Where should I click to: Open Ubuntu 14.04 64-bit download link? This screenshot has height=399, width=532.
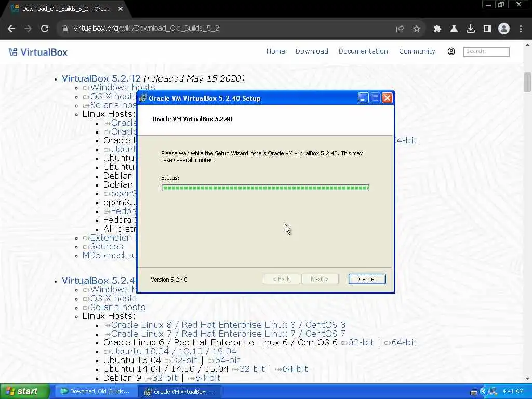(x=291, y=369)
